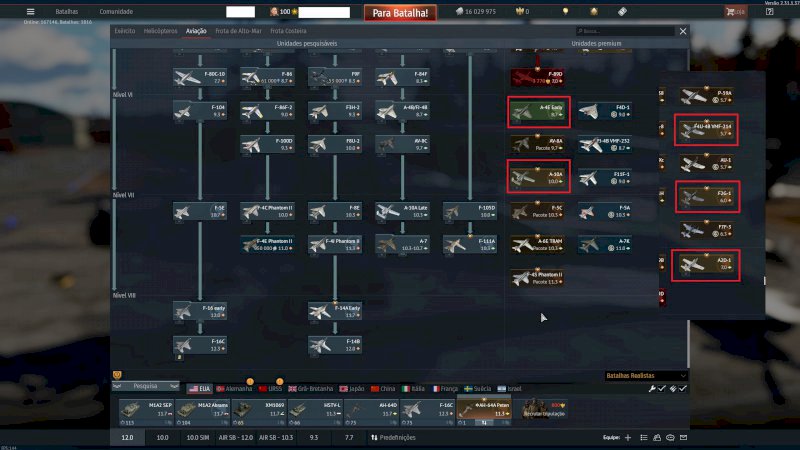Select the F-111A aircraft
The width and height of the screenshot is (800, 450).
[469, 244]
